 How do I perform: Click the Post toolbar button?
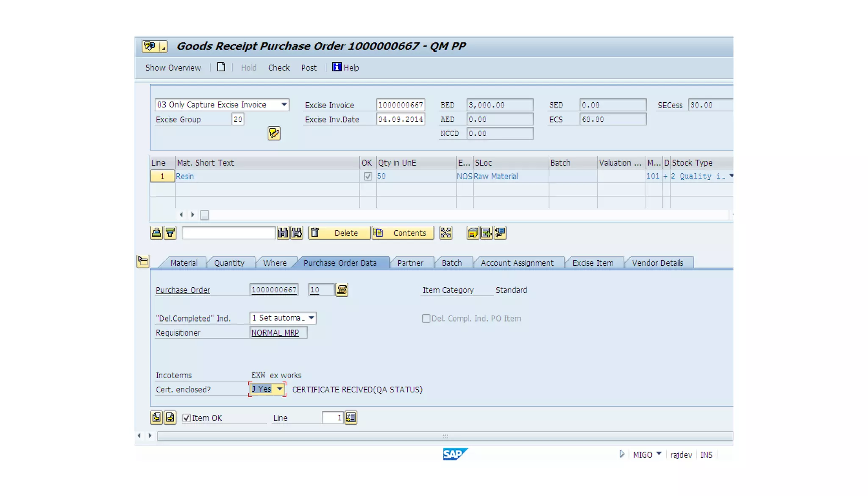point(309,68)
